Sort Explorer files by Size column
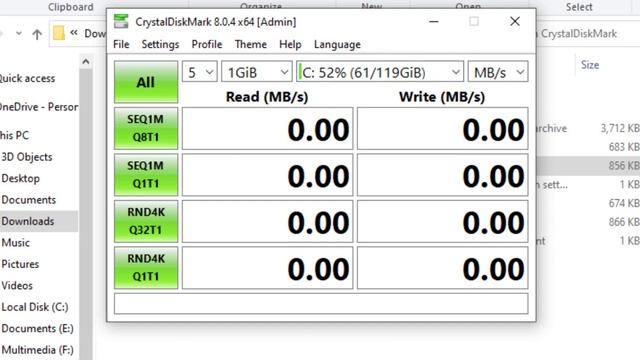Image resolution: width=640 pixels, height=360 pixels. [590, 65]
